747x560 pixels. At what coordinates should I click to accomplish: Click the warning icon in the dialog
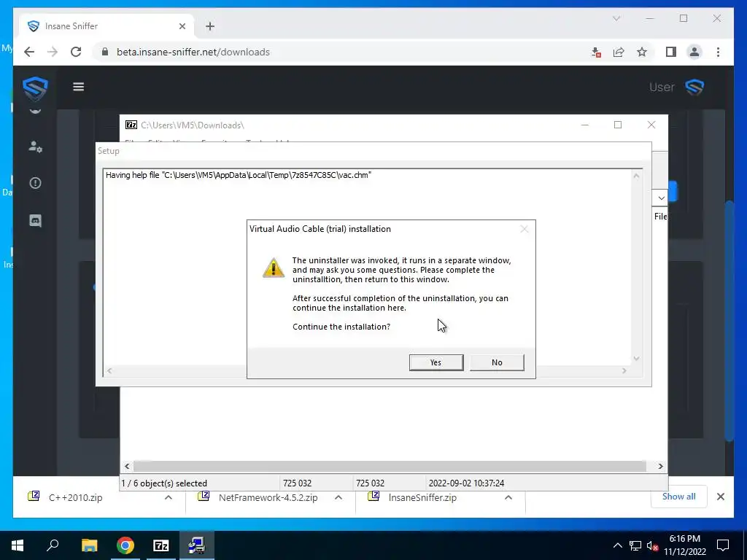pos(274,268)
